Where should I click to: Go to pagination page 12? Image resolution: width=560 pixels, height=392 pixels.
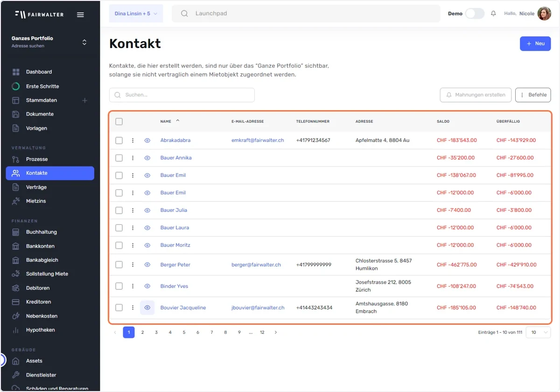(x=262, y=332)
